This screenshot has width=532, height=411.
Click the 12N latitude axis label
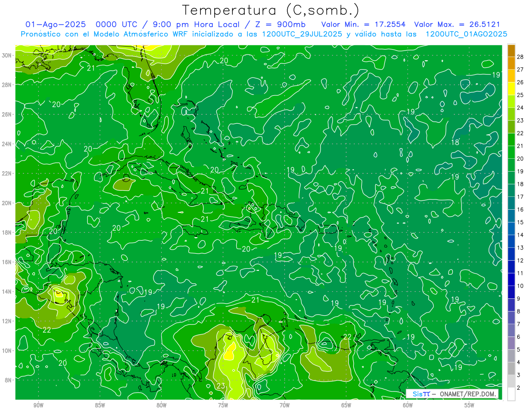[x=8, y=321]
